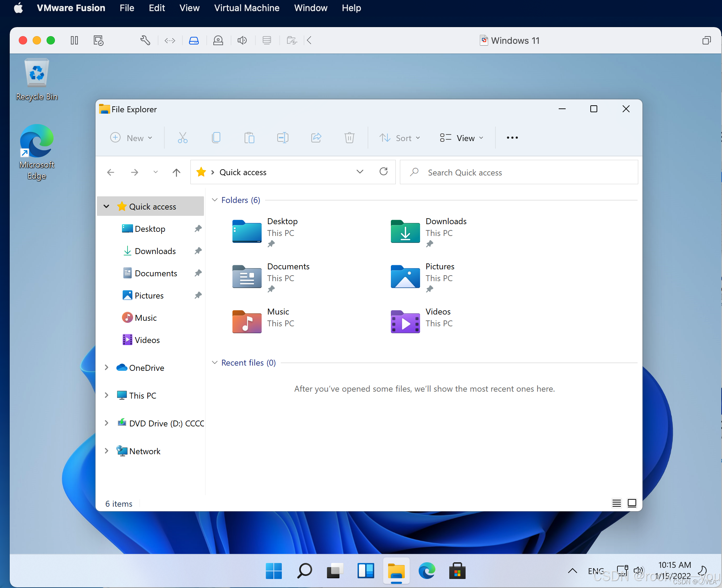Click the Cut scissors icon in toolbar
Viewport: 722px width, 588px height.
pos(182,138)
